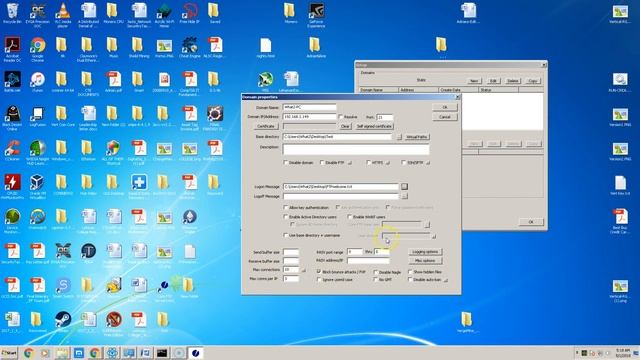The image size is (640, 360).
Task: Toggle Show hidden files checkbox
Action: 410,271
